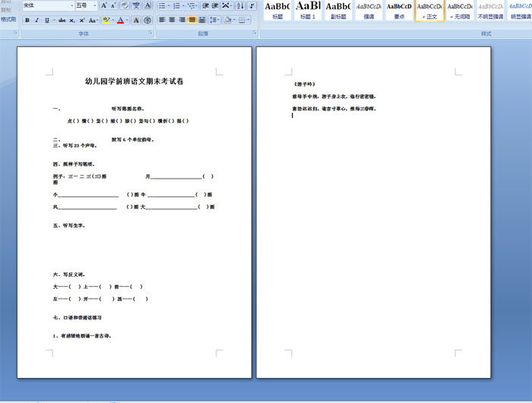Apply the 要点 style
The width and height of the screenshot is (532, 403).
point(399,11)
